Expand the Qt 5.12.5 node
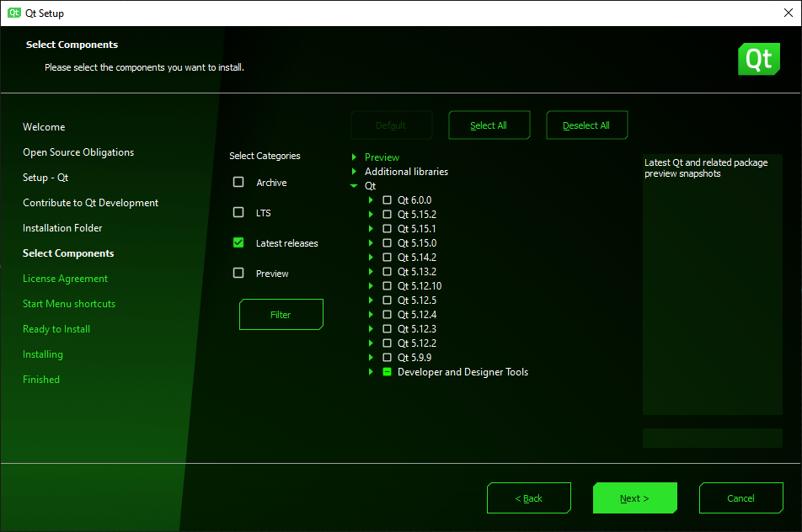Image resolution: width=802 pixels, height=532 pixels. (x=371, y=300)
